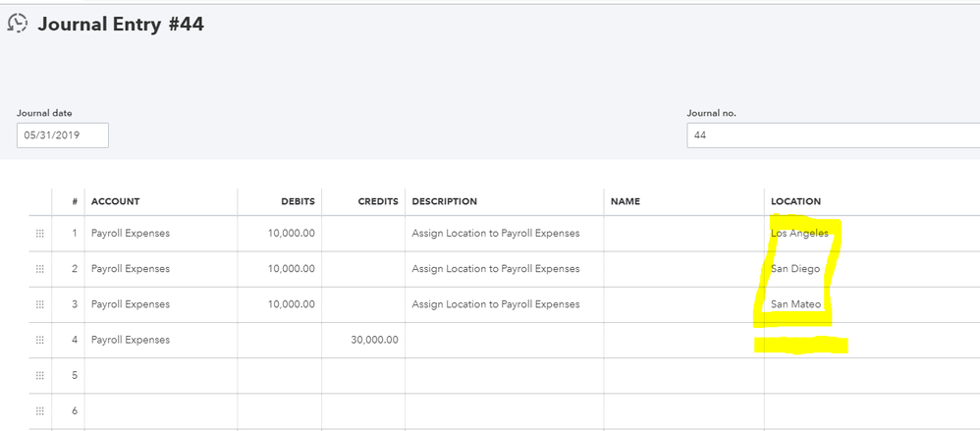Click the Journal date field showing 05/31/2019

click(62, 135)
